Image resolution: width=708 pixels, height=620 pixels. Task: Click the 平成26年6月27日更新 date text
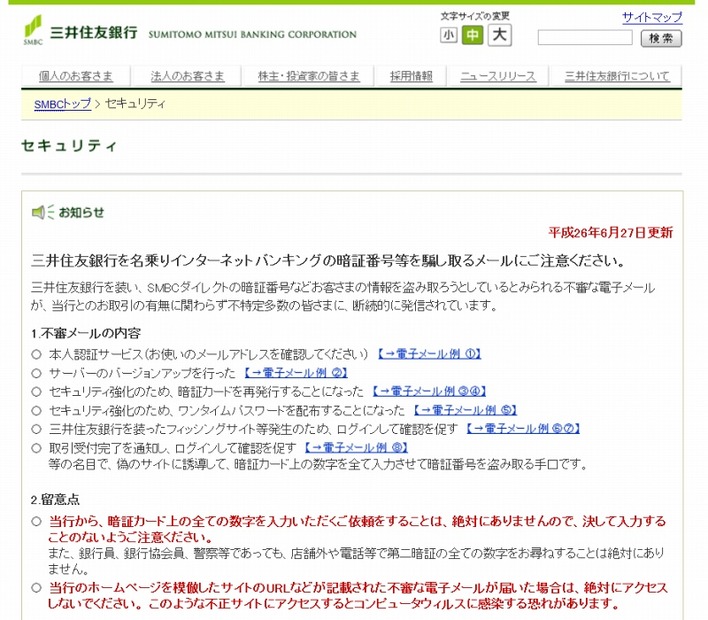610,233
